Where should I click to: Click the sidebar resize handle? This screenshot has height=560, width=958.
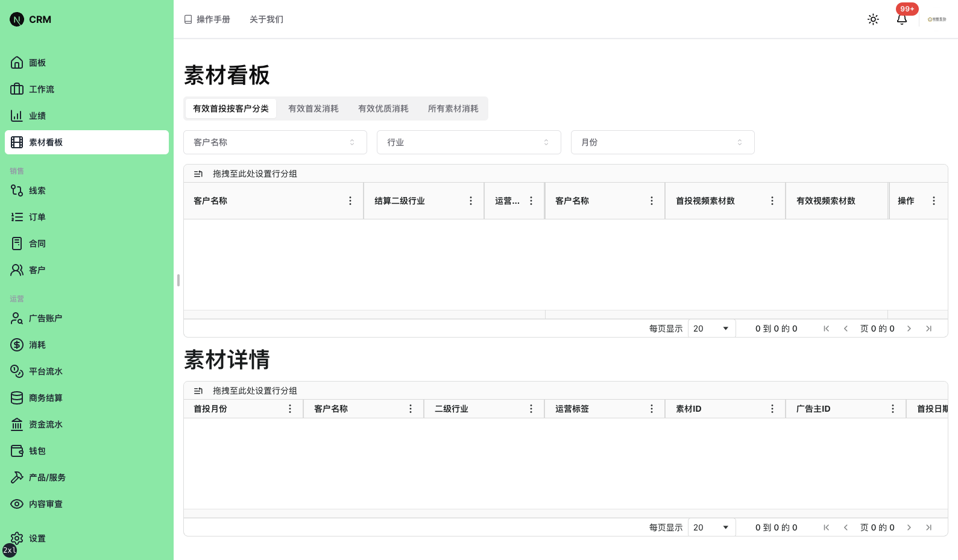[x=178, y=280]
